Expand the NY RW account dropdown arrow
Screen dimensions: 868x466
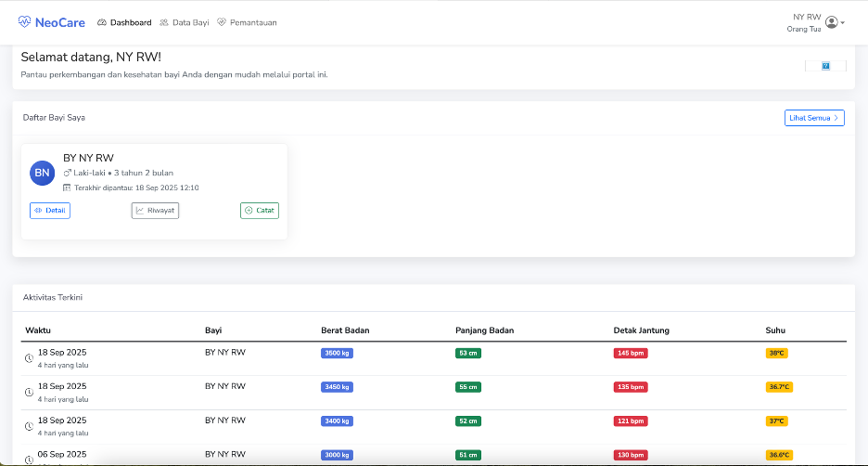[842, 23]
